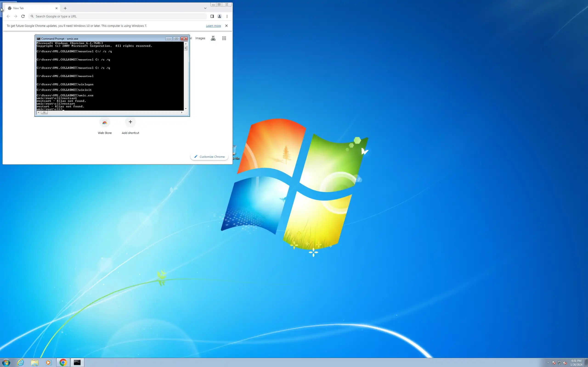Select the New Tab tab
This screenshot has height=367, width=588.
click(29, 8)
